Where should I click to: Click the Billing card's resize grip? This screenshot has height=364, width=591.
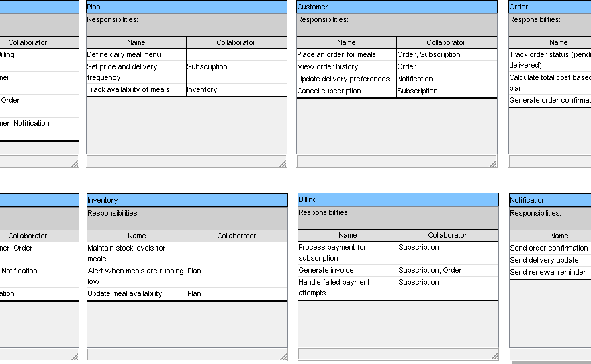tap(494, 356)
